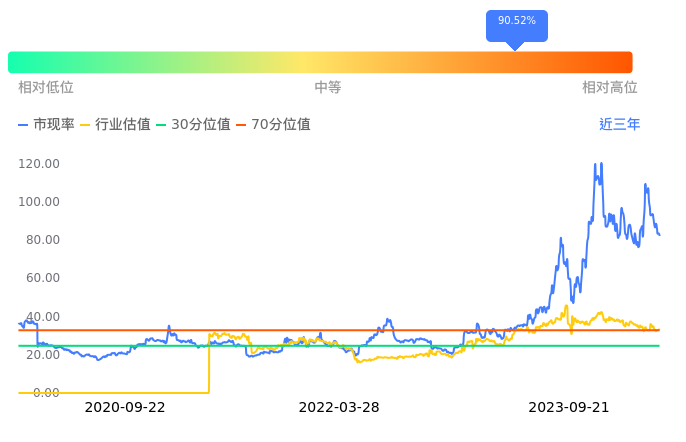Click the 2022-03-28 date on the x-axis
This screenshot has width=686, height=442.
coord(339,407)
